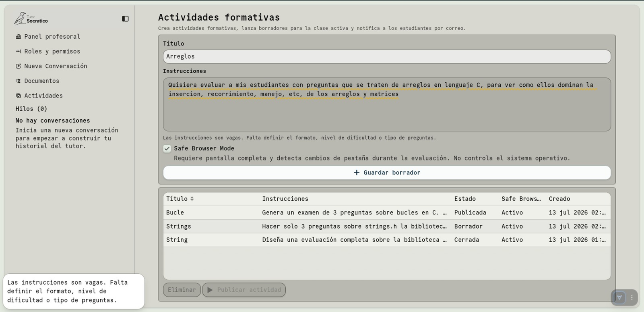Click the Safe Brows… column header
The width and height of the screenshot is (644, 312).
click(521, 199)
